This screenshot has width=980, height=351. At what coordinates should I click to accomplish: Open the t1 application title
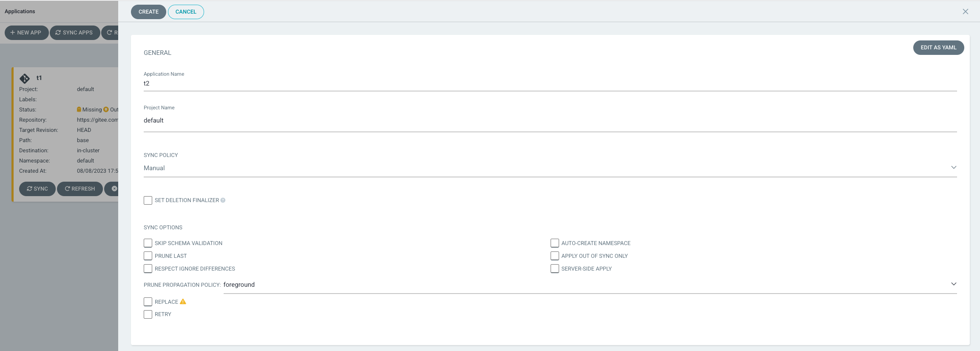pyautogui.click(x=39, y=78)
